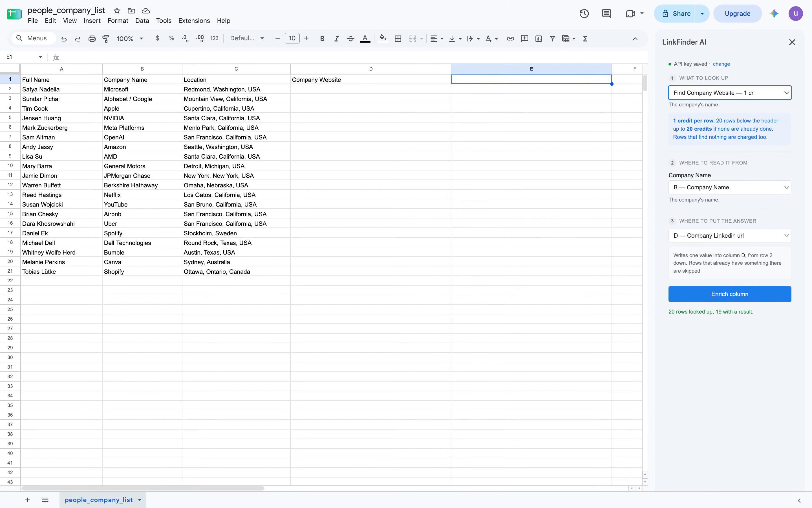Open the File menu
Viewport: 812px width, 508px height.
pos(32,21)
